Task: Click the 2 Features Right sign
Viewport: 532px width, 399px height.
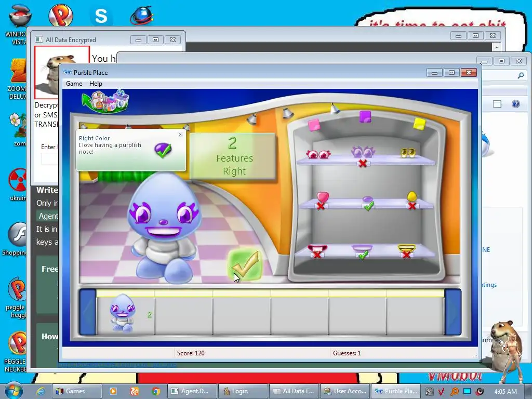Action: tap(233, 156)
